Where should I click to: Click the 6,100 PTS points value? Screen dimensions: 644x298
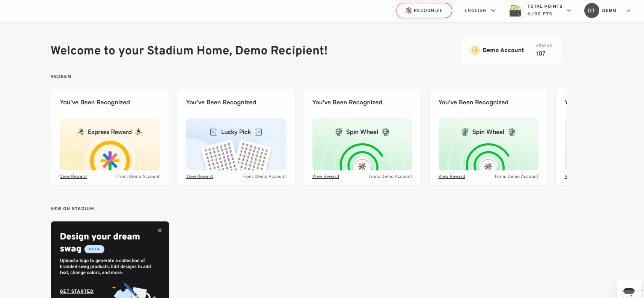(x=540, y=14)
